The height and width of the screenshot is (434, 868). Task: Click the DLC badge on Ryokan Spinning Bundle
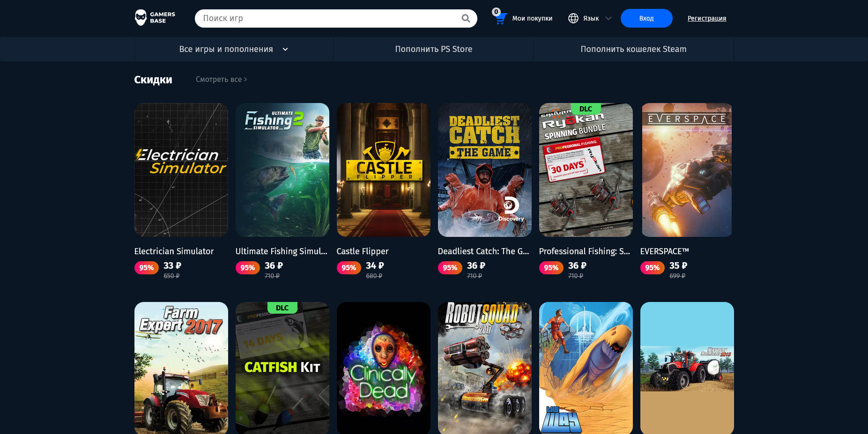pyautogui.click(x=586, y=109)
